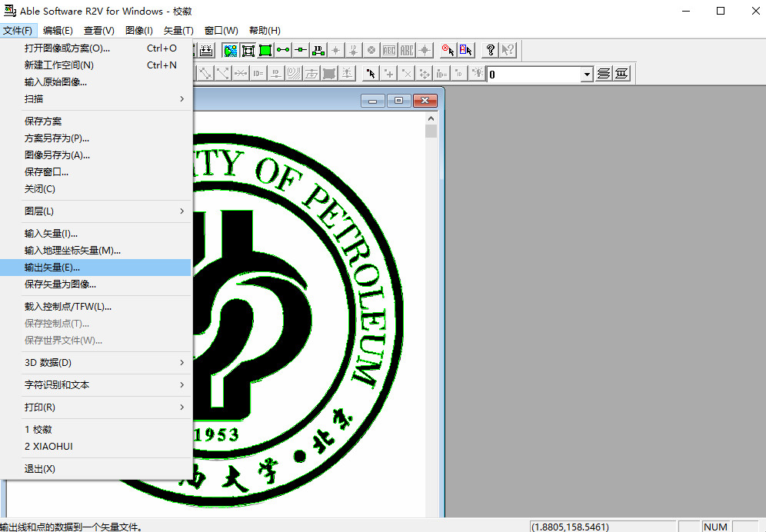Click the light bulb icon
This screenshot has width=766, height=532.
click(x=476, y=74)
